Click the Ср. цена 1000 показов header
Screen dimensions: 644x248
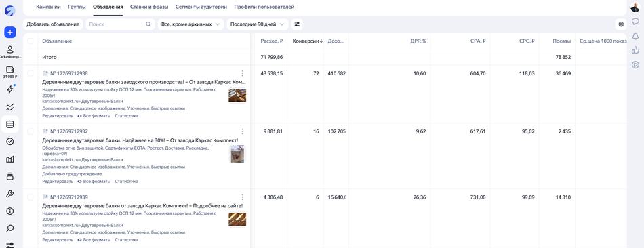[x=603, y=41]
